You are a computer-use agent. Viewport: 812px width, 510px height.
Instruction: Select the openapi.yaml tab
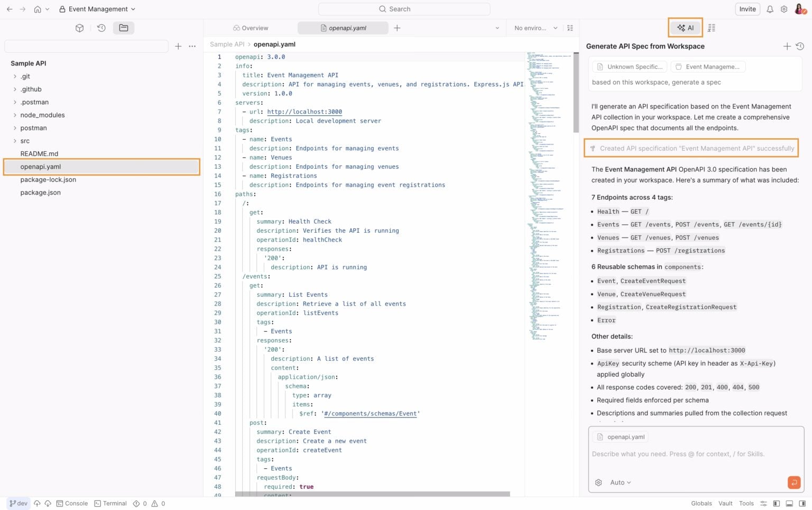pyautogui.click(x=343, y=28)
